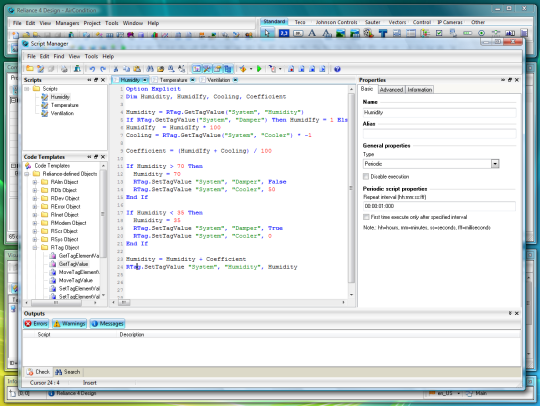Click the print icon in Script Manager toolbar
This screenshot has height=406, width=540.
[64, 69]
